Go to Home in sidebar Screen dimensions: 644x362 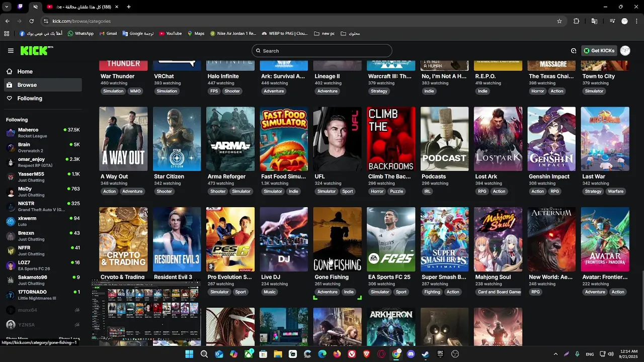42,71
